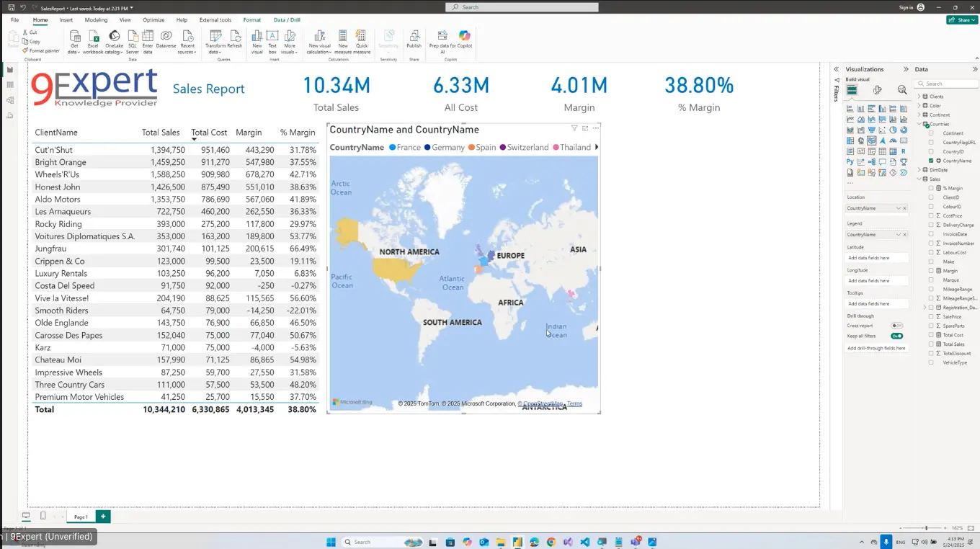This screenshot has height=549, width=980.
Task: Expand the Clients table
Action: [919, 96]
